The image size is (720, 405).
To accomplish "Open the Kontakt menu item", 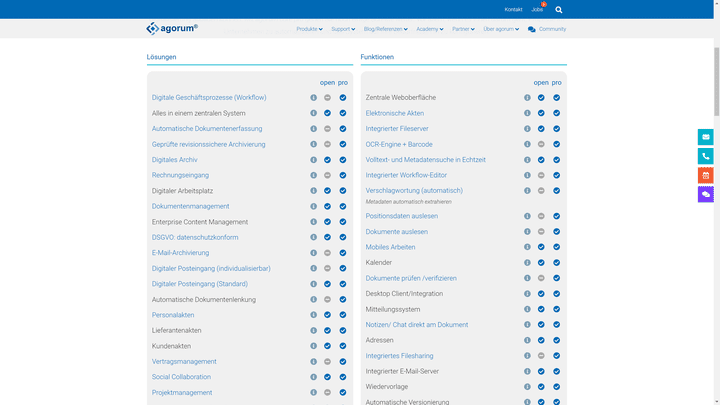I will (513, 10).
